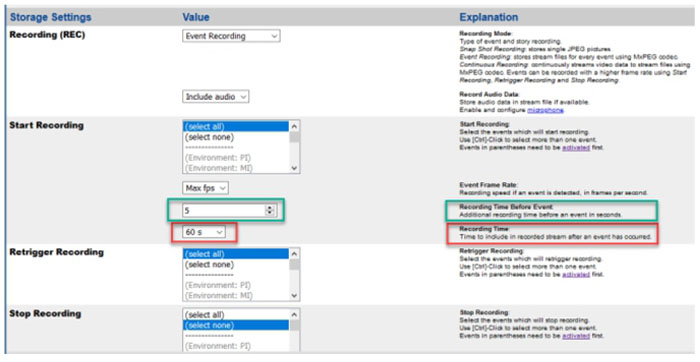The image size is (700, 362).
Task: Click the 'Record Audio Data' explanation heading
Action: tap(489, 94)
